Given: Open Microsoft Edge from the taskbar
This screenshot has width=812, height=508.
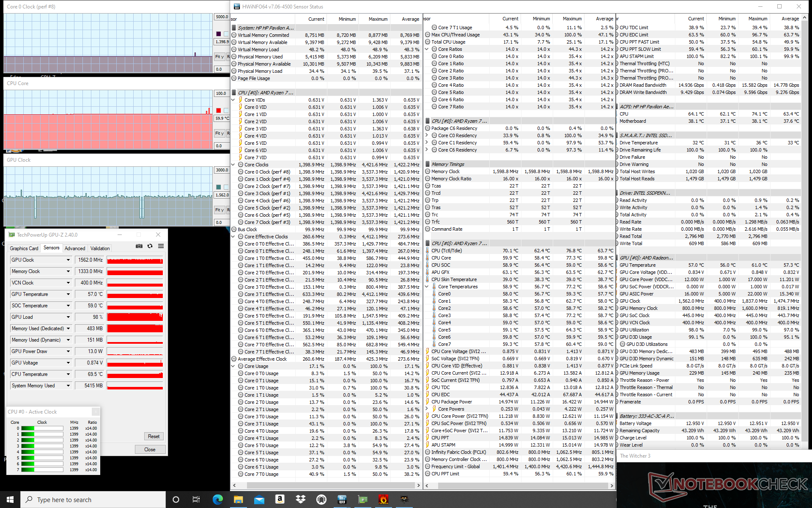Looking at the screenshot, I should click(217, 500).
